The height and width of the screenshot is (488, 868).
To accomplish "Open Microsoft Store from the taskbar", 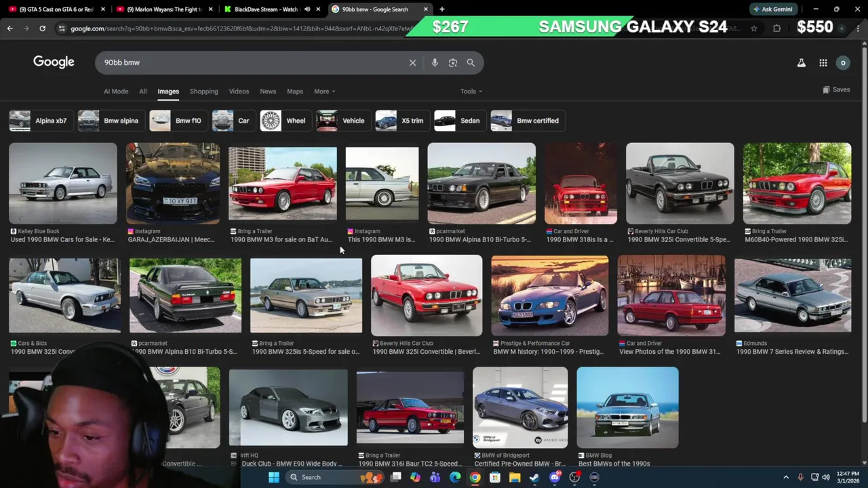I will (x=495, y=477).
